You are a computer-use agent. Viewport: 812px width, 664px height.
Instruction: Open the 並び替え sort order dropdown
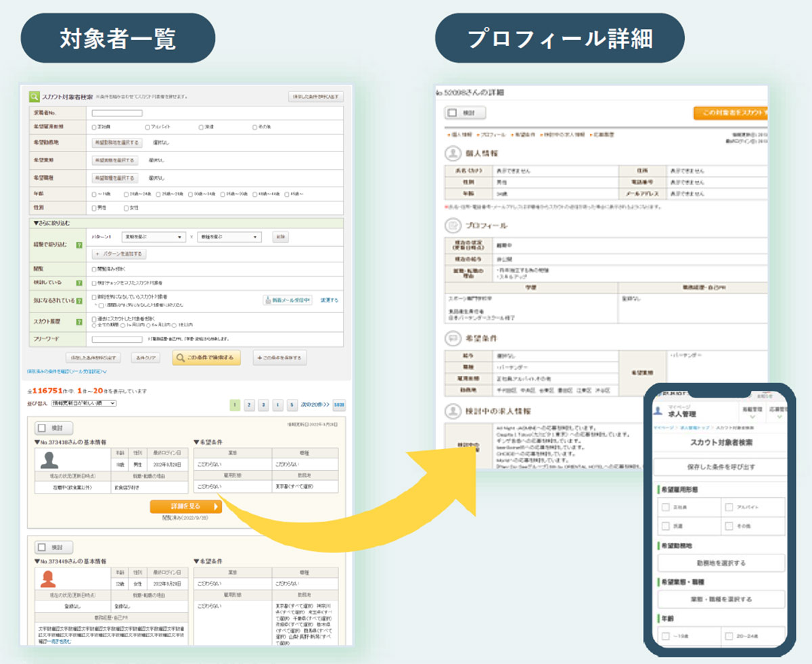85,404
